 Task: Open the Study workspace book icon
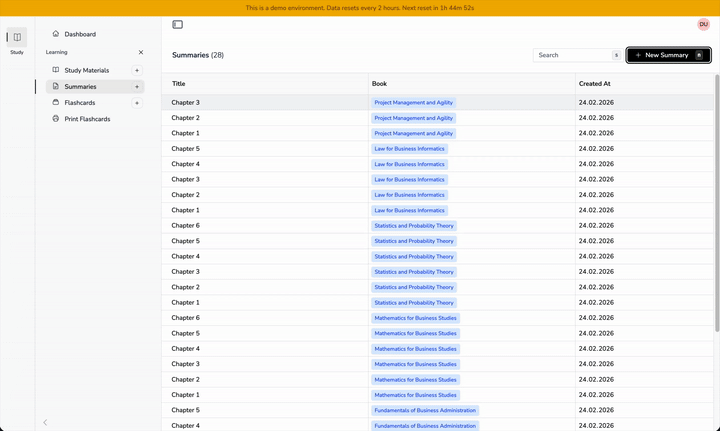tap(17, 37)
